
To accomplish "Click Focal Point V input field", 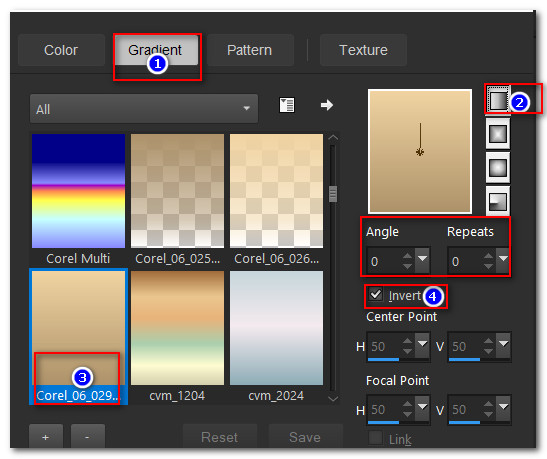I will pos(465,409).
